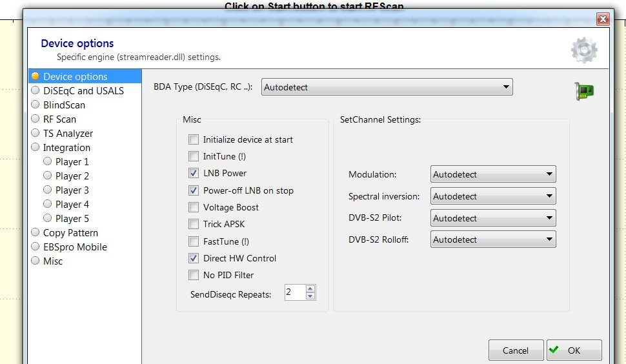Click the settings gear icon in header

click(x=583, y=50)
